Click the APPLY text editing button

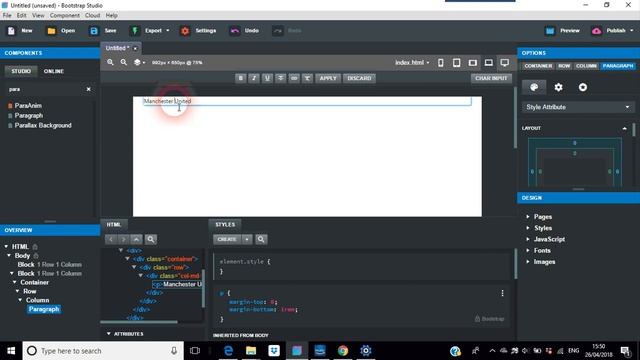tap(328, 78)
